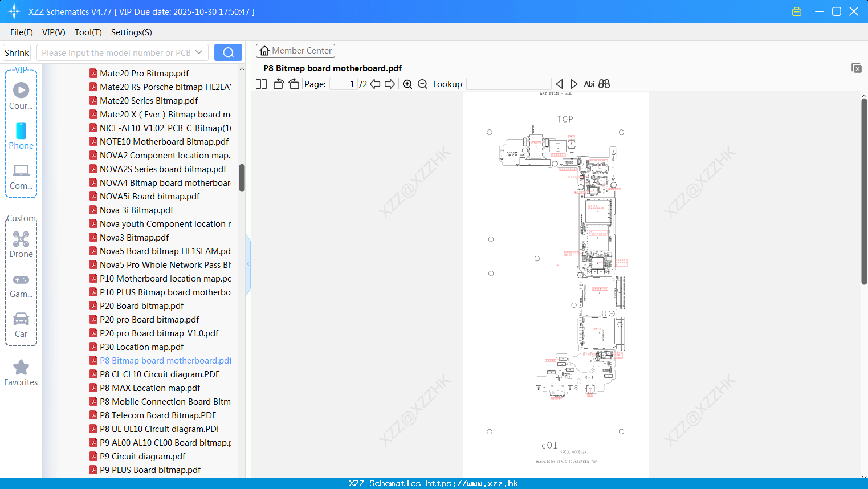The width and height of the screenshot is (868, 489).
Task: Open Courses section in sidebar
Action: pos(21,96)
